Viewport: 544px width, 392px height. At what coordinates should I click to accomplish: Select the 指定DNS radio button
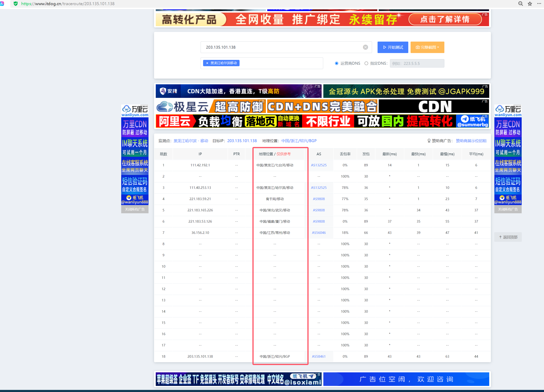(366, 63)
